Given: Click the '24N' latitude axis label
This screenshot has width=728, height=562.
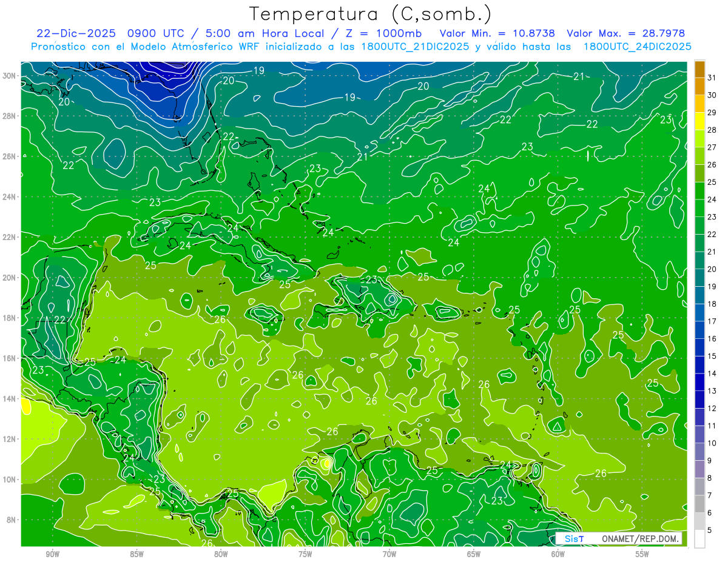Looking at the screenshot, I should (10, 197).
